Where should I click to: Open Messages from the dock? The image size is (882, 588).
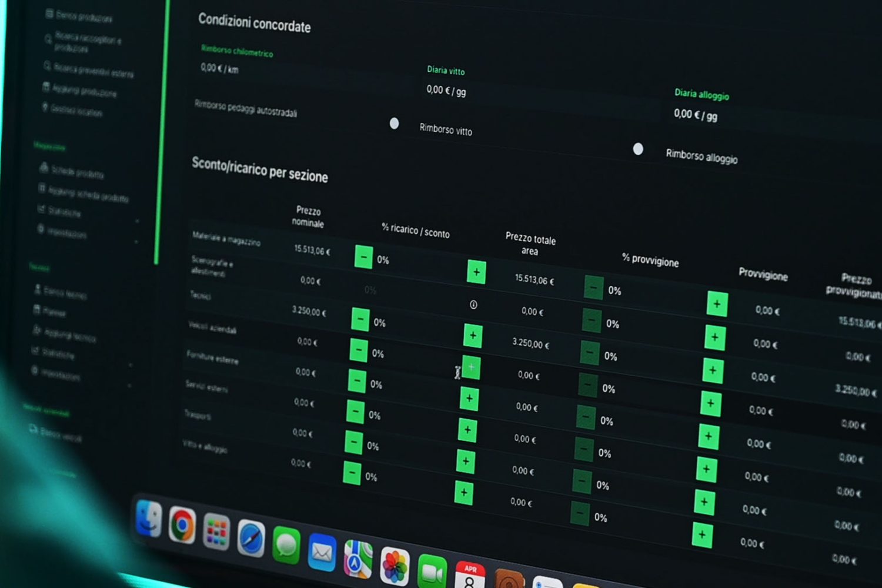click(286, 546)
